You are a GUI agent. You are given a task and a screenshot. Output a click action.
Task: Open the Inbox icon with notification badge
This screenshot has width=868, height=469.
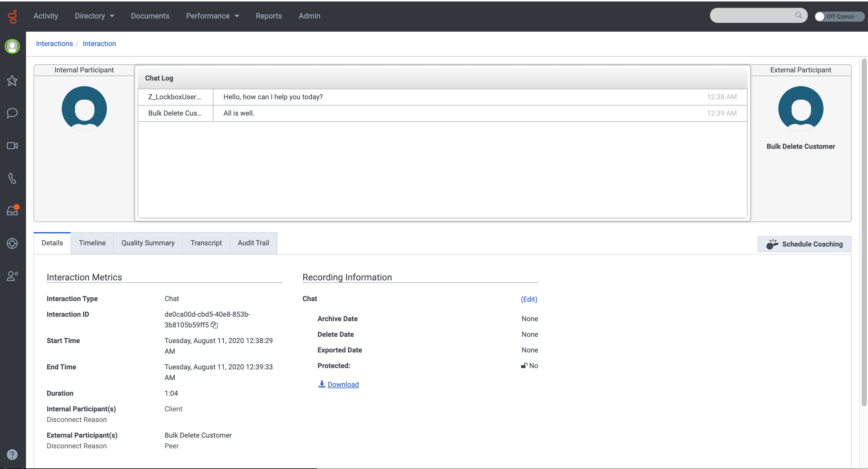(x=13, y=210)
